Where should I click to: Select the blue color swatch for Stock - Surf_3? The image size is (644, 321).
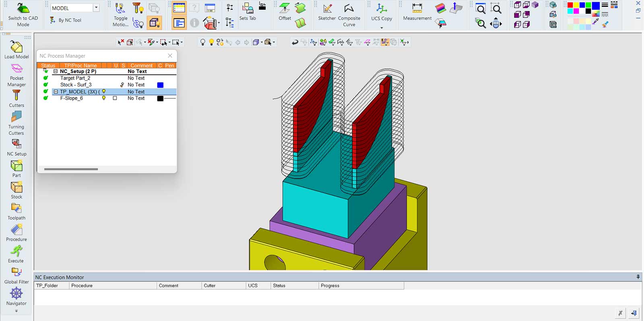[x=160, y=85]
